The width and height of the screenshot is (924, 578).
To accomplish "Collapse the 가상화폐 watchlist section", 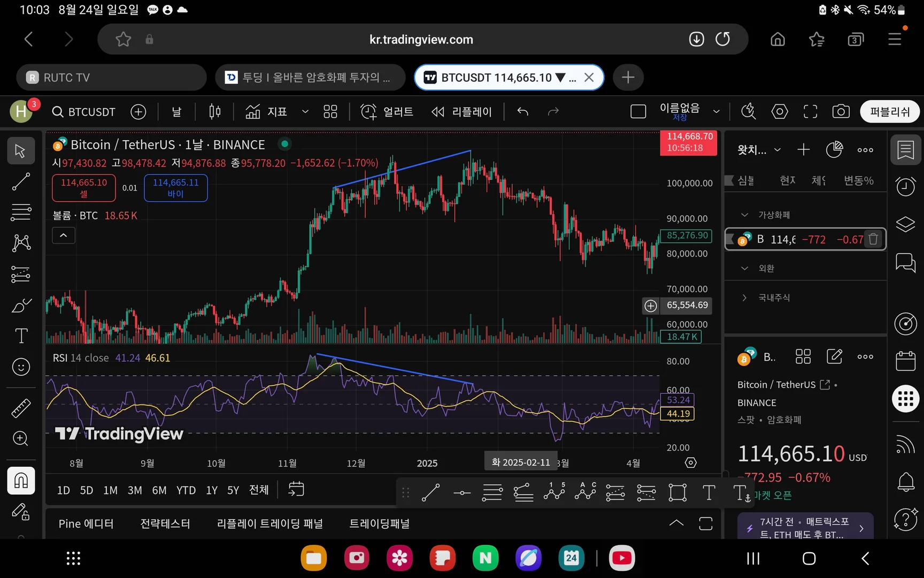I will pyautogui.click(x=744, y=215).
